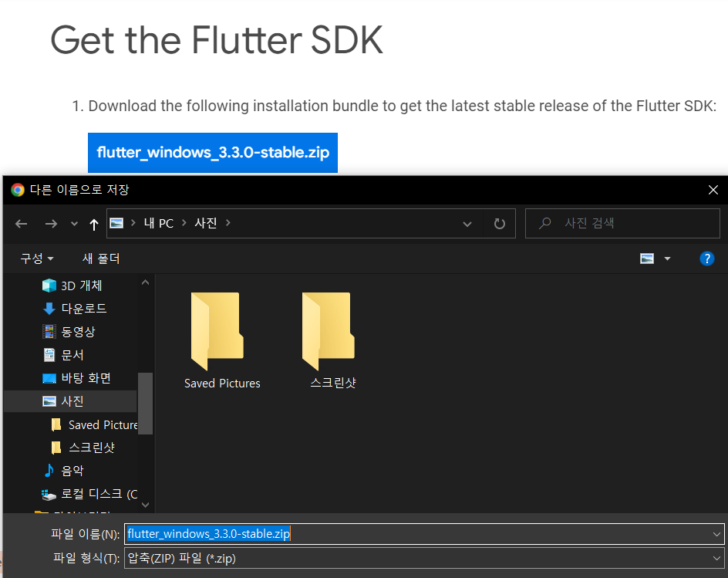Open the address bar history dropdown

click(467, 224)
